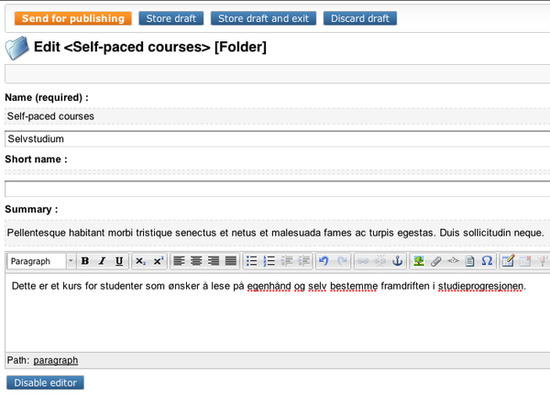Insert a numbered list
The height and width of the screenshot is (394, 550).
coord(269,261)
